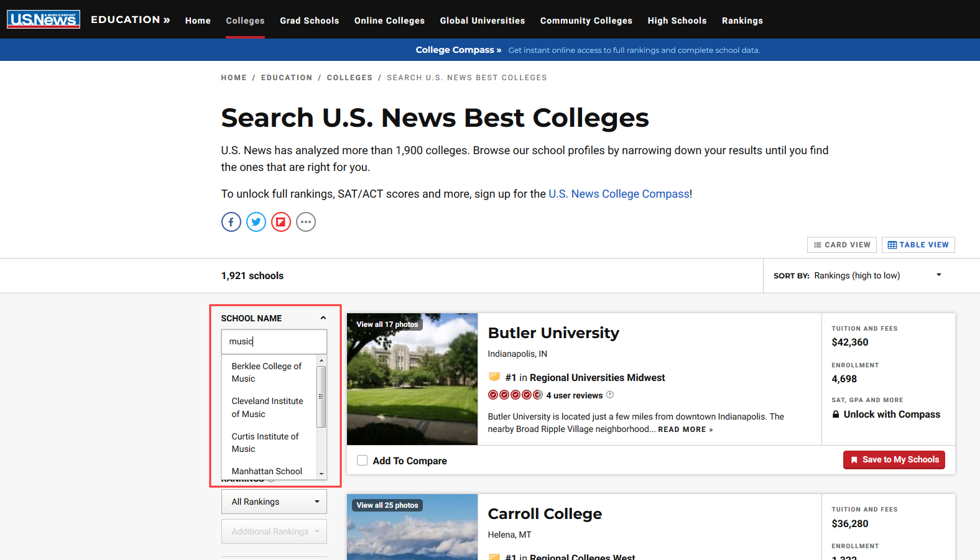Open the Home nav item
This screenshot has height=560, width=980.
[198, 21]
